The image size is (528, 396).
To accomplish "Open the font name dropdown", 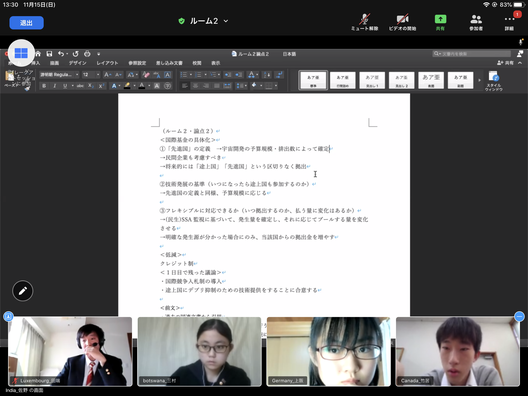I will point(59,74).
